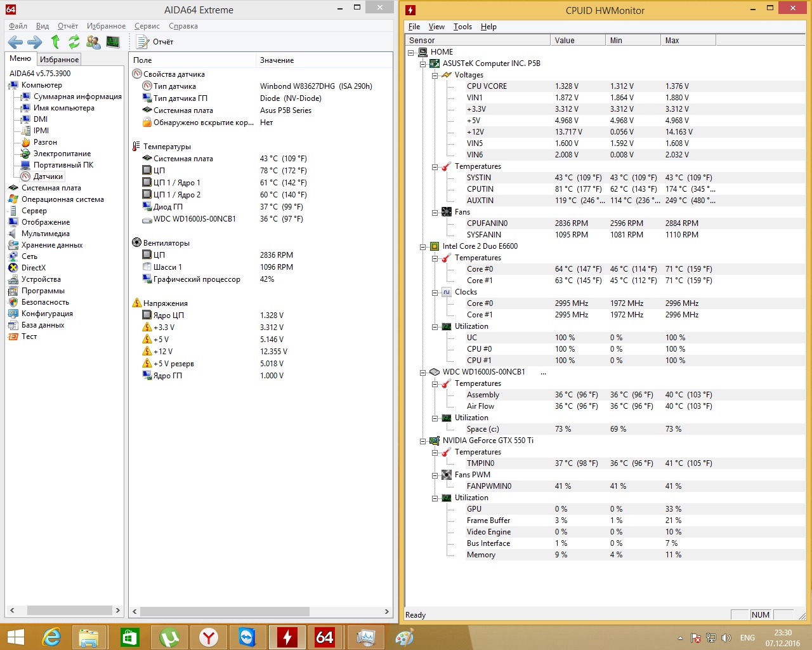
Task: Open Paint from the taskbar
Action: [x=404, y=637]
